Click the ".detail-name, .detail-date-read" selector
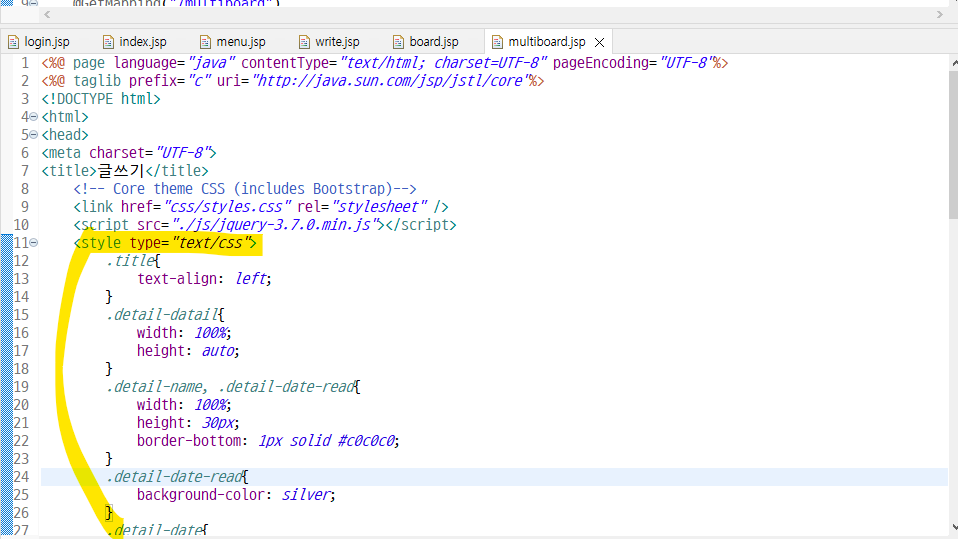958x541 pixels. tap(230, 387)
